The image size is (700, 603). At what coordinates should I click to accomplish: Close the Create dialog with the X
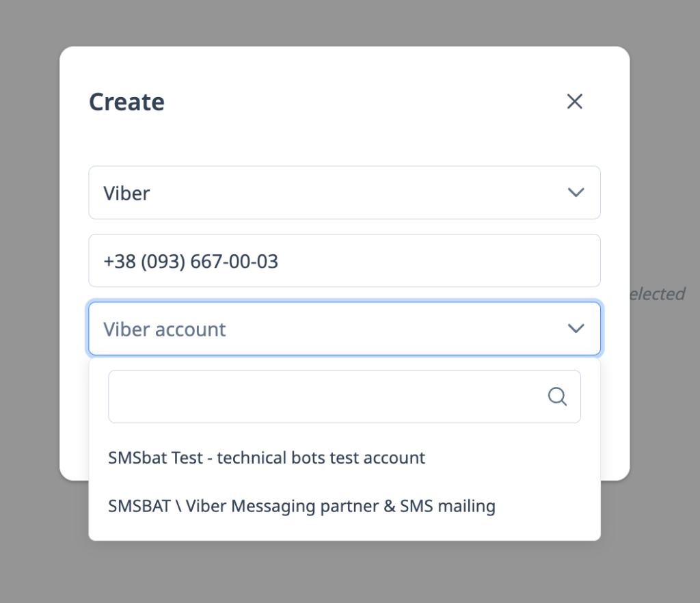(x=574, y=101)
